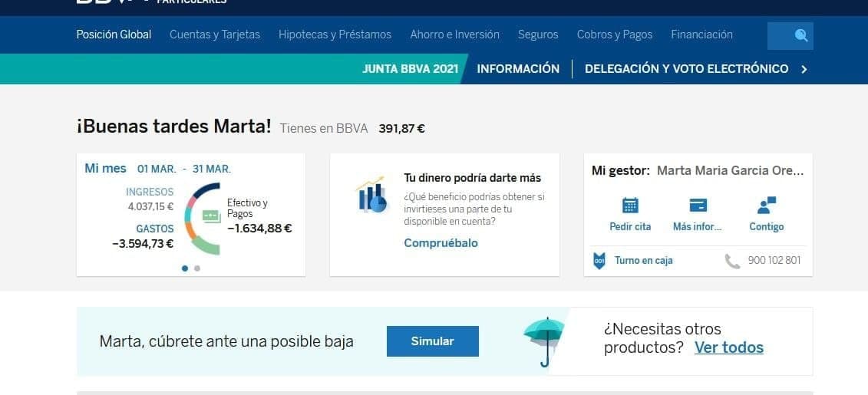
Task: Click the search magnifier icon
Action: (x=801, y=35)
